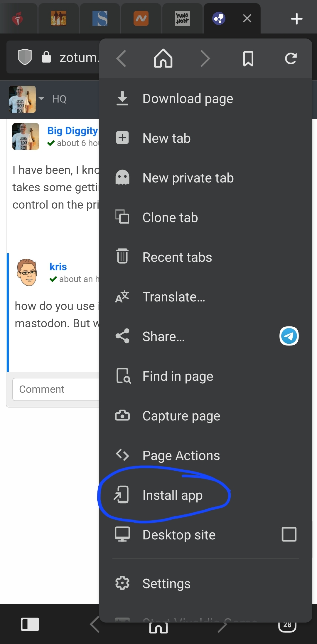Open kris profile link
Viewport: 317px width, 644px height.
(58, 267)
